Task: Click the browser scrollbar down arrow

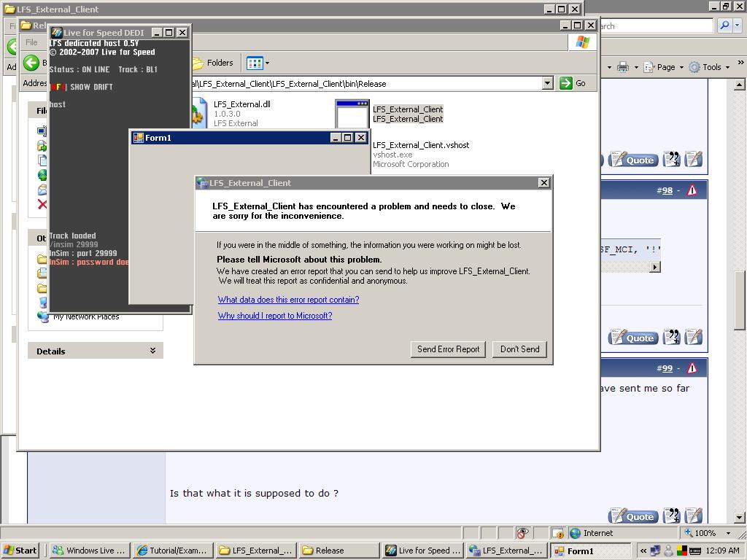Action: point(740,517)
